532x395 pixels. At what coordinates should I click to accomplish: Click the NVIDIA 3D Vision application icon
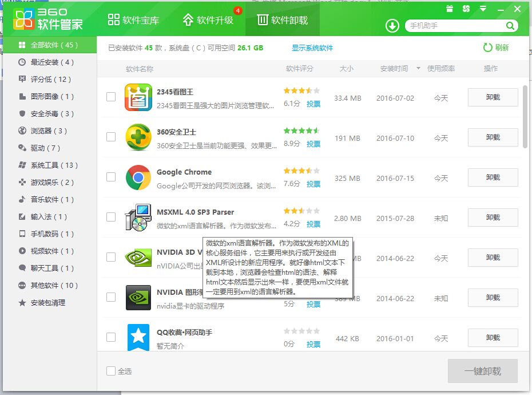click(137, 258)
